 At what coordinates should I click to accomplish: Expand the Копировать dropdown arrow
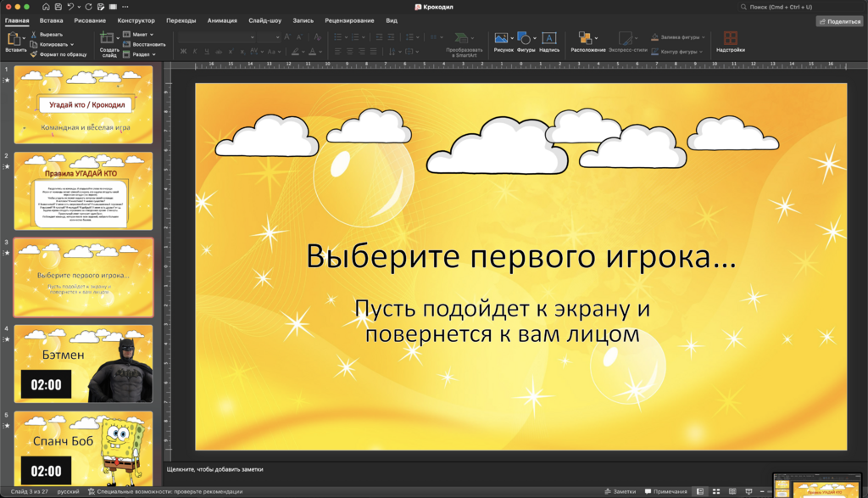point(72,44)
